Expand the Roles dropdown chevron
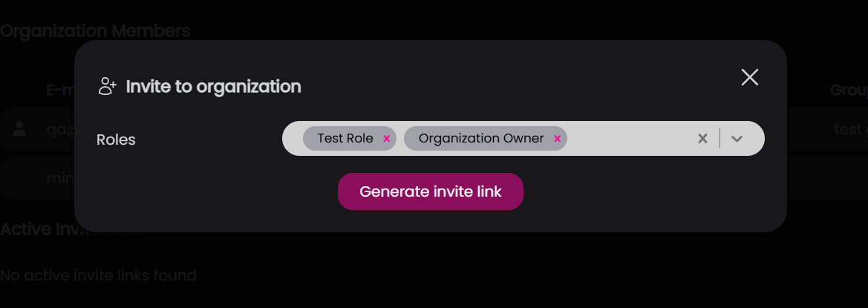Image resolution: width=868 pixels, height=308 pixels. (737, 139)
